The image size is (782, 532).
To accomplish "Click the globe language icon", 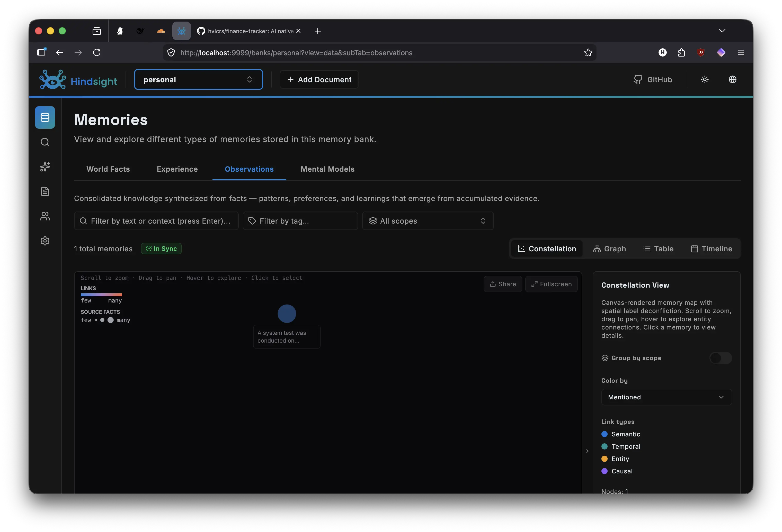I will tap(732, 79).
